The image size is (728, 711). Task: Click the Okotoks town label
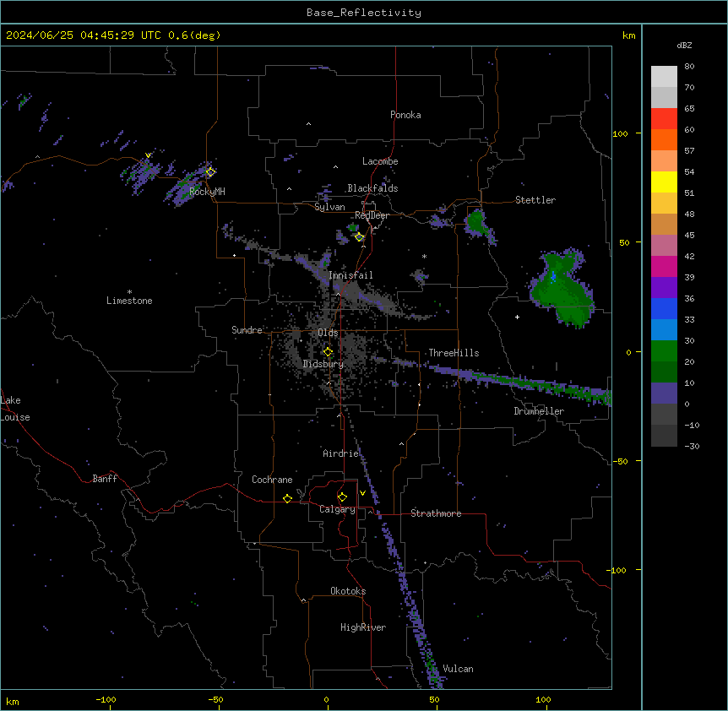coord(348,591)
